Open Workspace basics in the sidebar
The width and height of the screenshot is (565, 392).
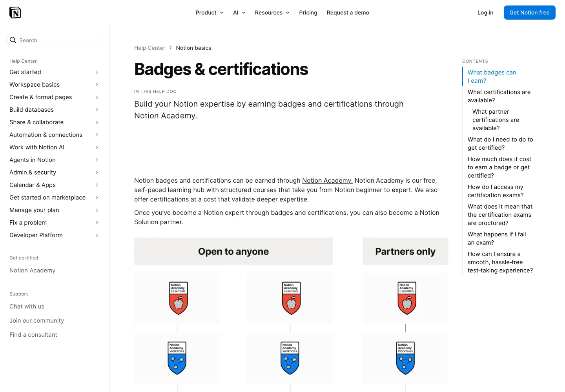tap(35, 85)
